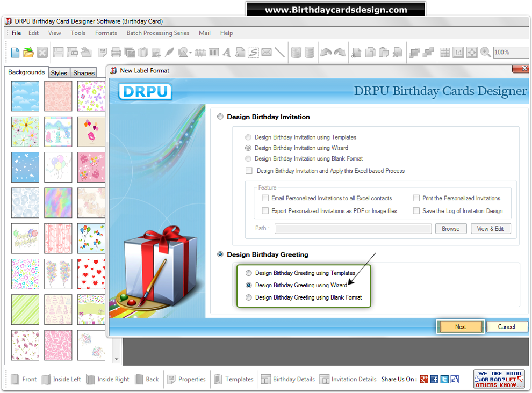
Task: Select the blue stars background thumbnail
Action: coord(25,167)
